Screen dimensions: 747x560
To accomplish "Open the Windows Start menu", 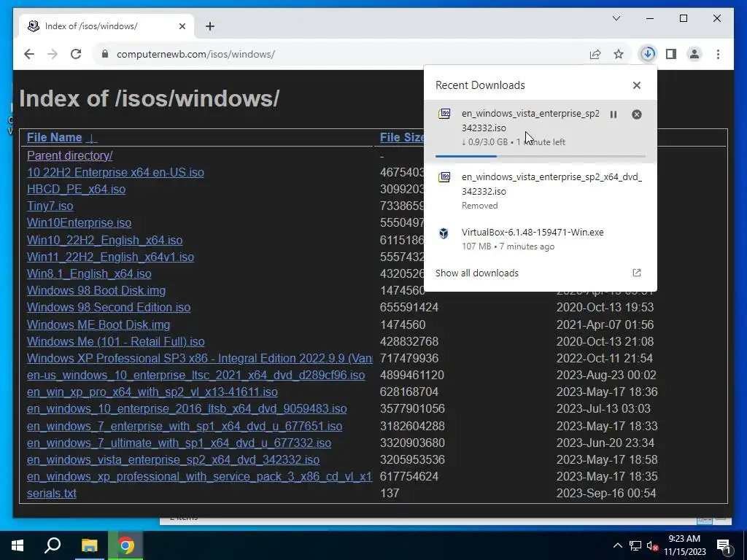I will (x=18, y=545).
